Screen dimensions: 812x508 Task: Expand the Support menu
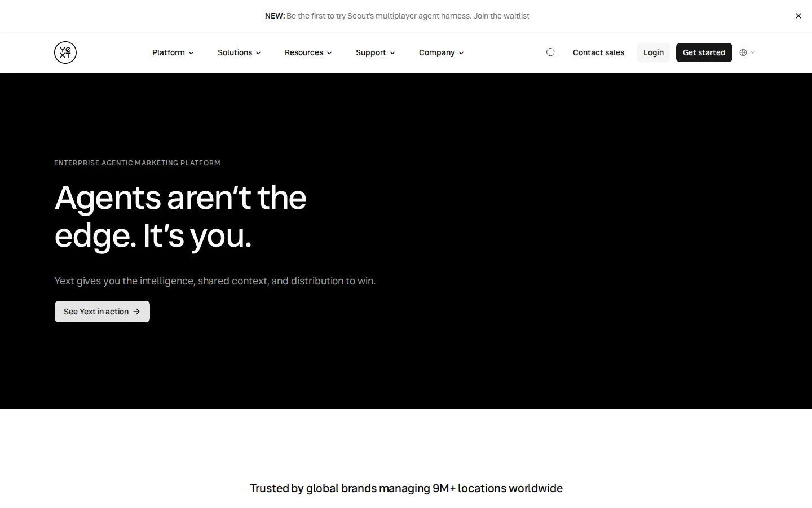pyautogui.click(x=375, y=52)
